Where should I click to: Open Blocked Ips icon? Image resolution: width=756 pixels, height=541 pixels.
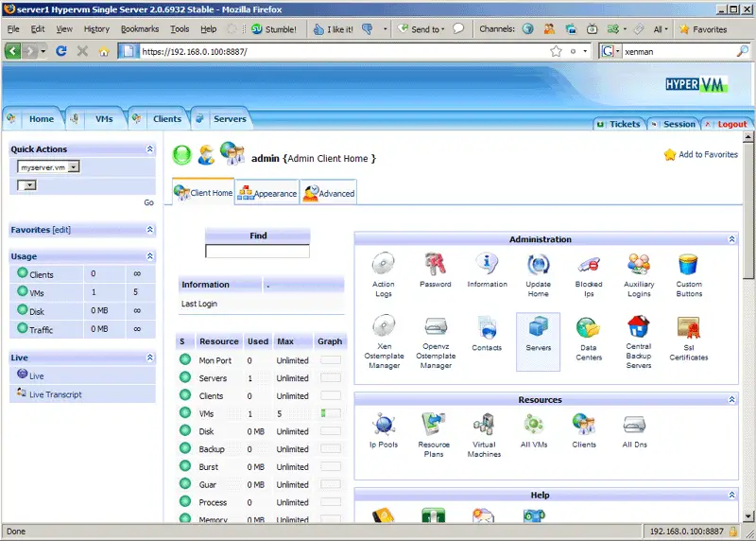tap(589, 274)
